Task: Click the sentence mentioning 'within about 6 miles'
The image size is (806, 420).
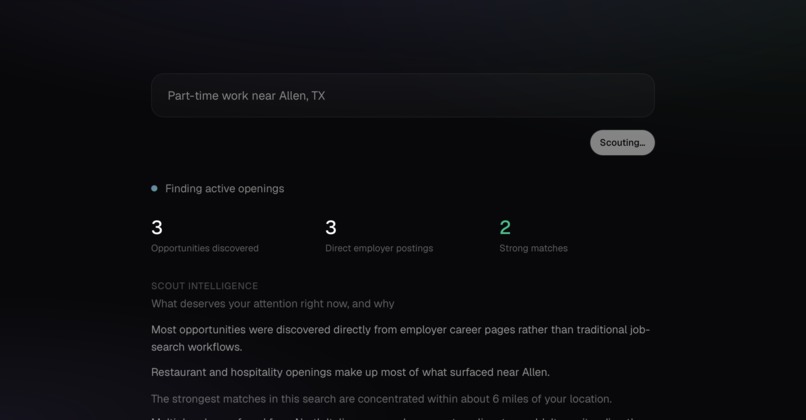Action: [381, 399]
